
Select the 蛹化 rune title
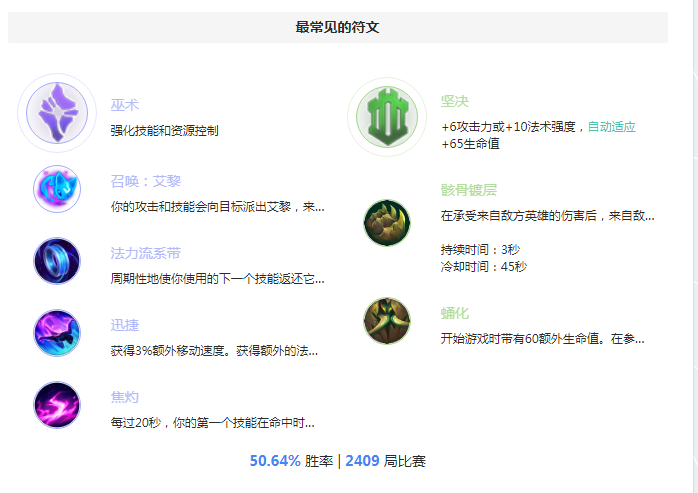[x=455, y=313]
